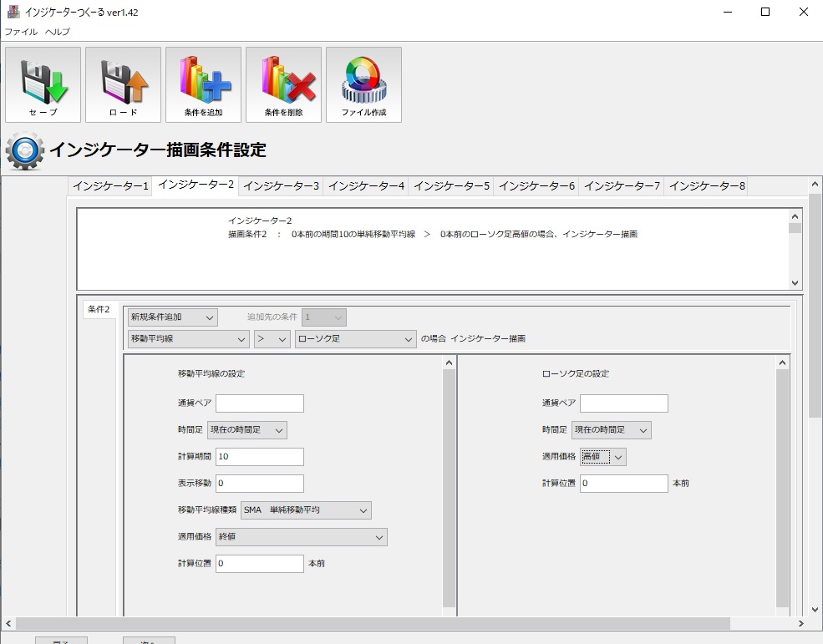Click the 条件2 side tab
Screen dimensions: 823x644
click(99, 310)
